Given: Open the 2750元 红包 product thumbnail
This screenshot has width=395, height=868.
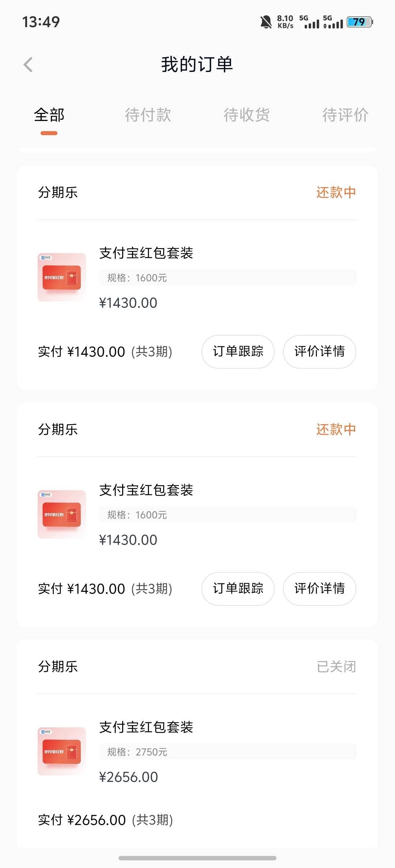Looking at the screenshot, I should [x=62, y=751].
